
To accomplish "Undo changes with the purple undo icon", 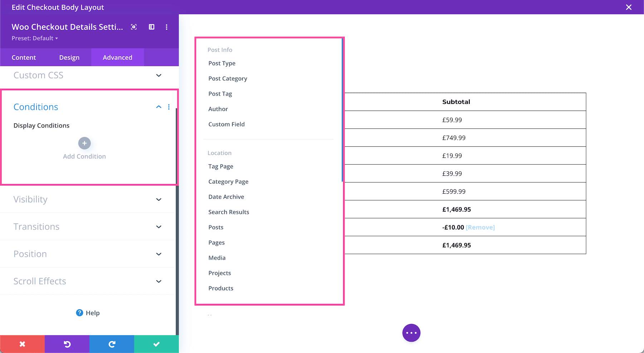I will (x=67, y=344).
